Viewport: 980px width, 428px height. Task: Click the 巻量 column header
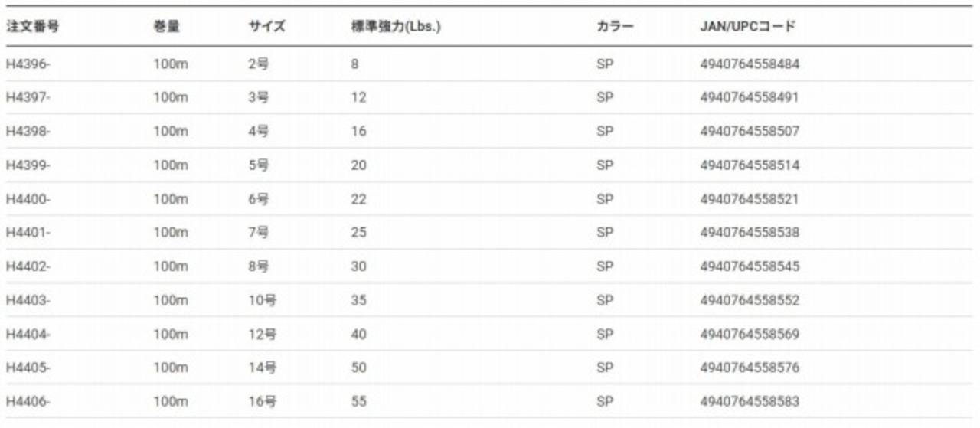coord(166,27)
